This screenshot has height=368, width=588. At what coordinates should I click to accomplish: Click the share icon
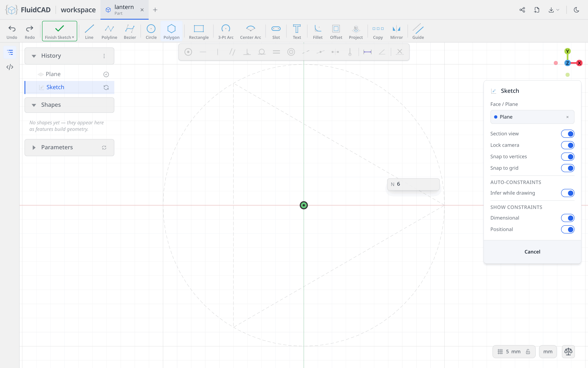point(522,10)
